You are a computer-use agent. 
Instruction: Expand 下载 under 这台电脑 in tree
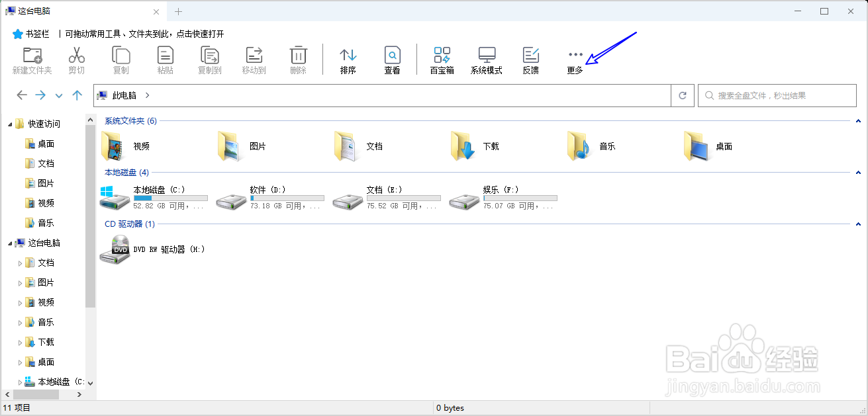point(20,343)
